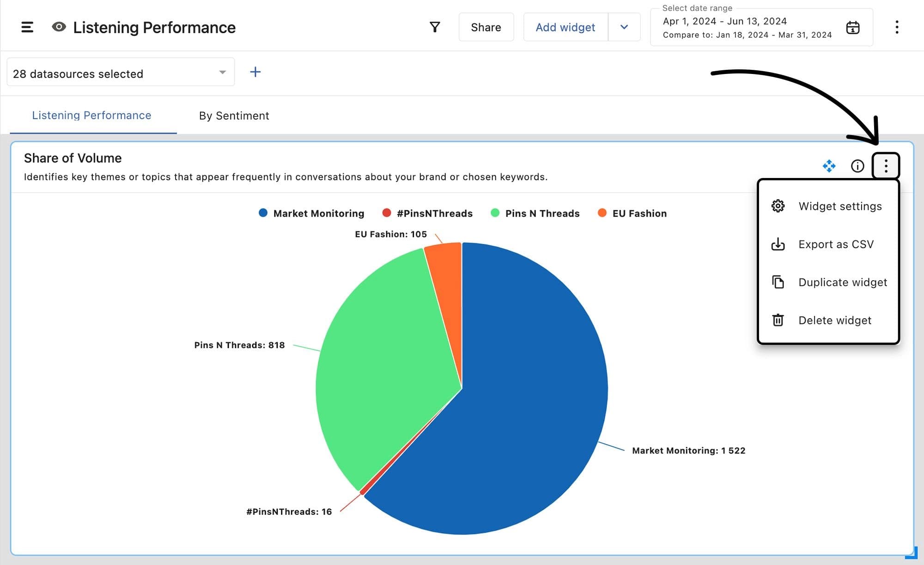Open the dashboard three-dot options menu
The height and width of the screenshot is (565, 924).
(x=897, y=27)
